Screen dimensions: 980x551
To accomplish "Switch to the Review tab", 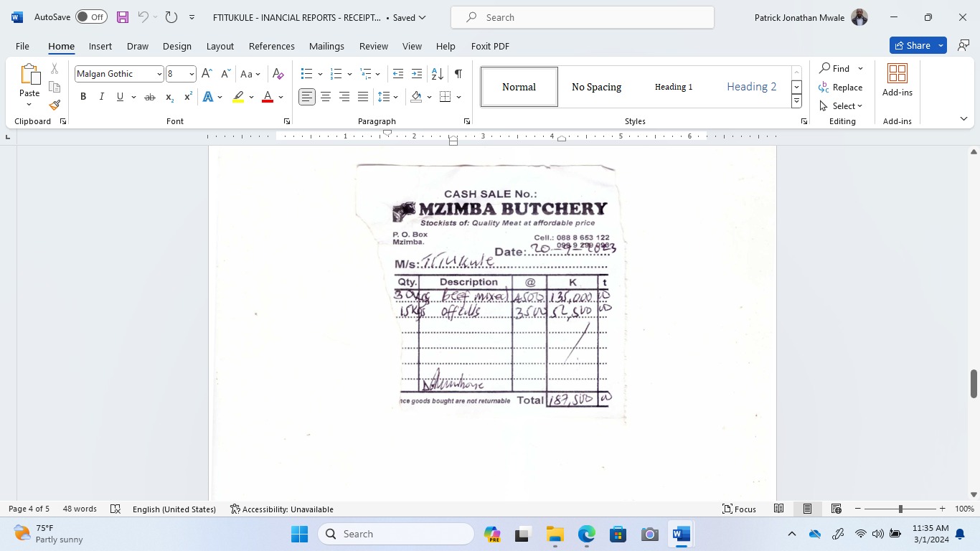I will point(374,46).
